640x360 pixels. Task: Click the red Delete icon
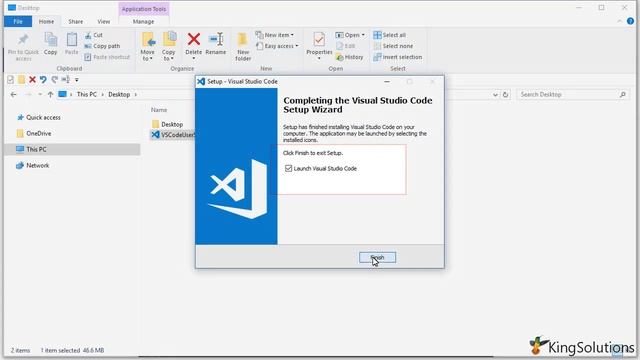pos(193,40)
